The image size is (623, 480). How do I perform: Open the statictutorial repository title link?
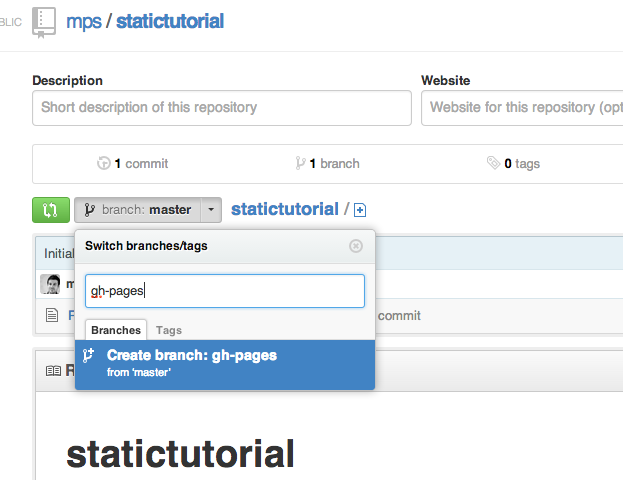(170, 20)
